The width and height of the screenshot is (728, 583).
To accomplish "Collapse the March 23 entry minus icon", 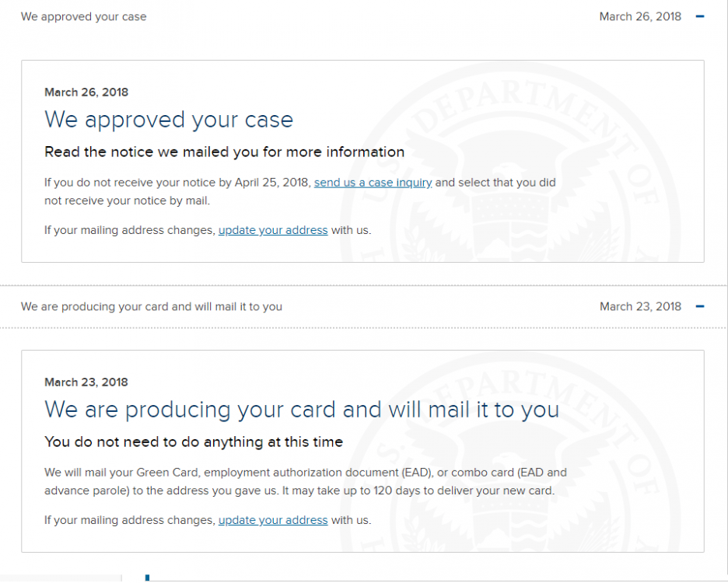I will coord(700,306).
